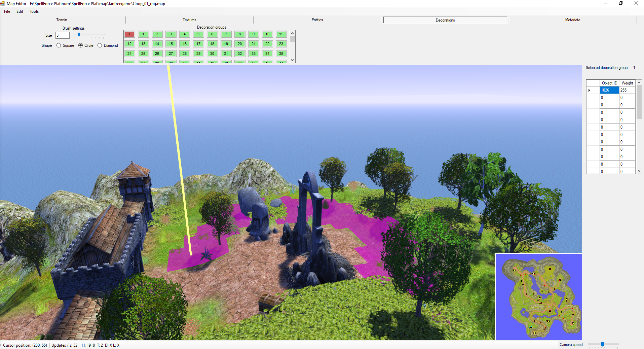The width and height of the screenshot is (644, 349).
Task: Select Circle brush shape
Action: click(86, 45)
